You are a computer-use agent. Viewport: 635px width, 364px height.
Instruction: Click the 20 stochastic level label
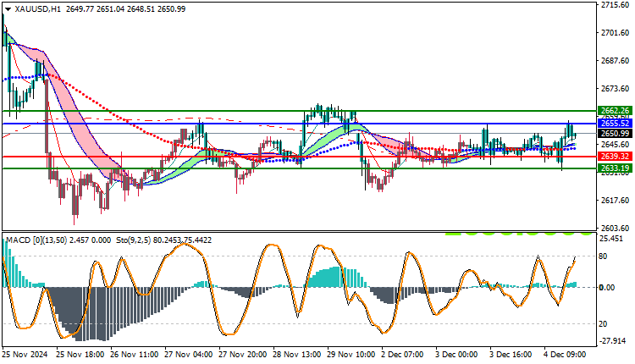point(603,324)
